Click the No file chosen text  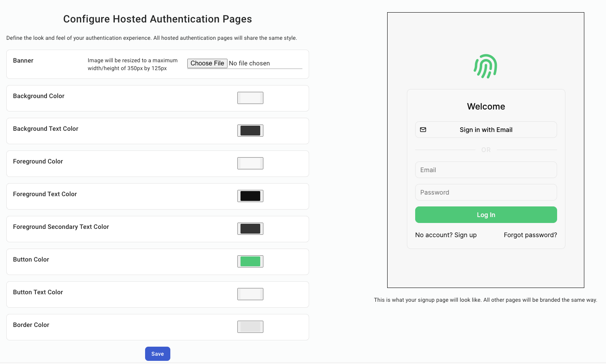(250, 63)
